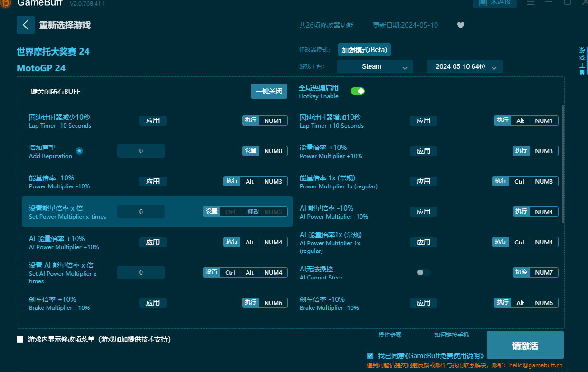This screenshot has height=372, width=588.
Task: Click the activate button
Action: click(525, 345)
